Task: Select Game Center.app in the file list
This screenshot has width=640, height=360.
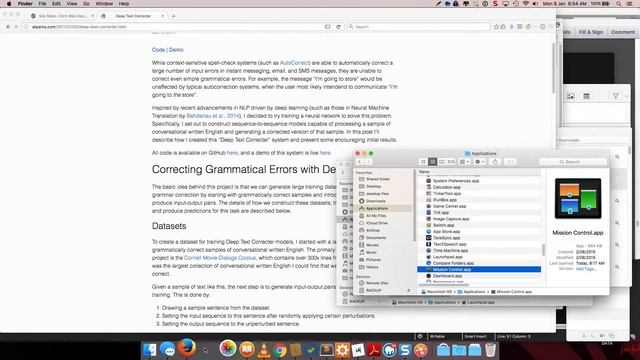Action: point(449,206)
